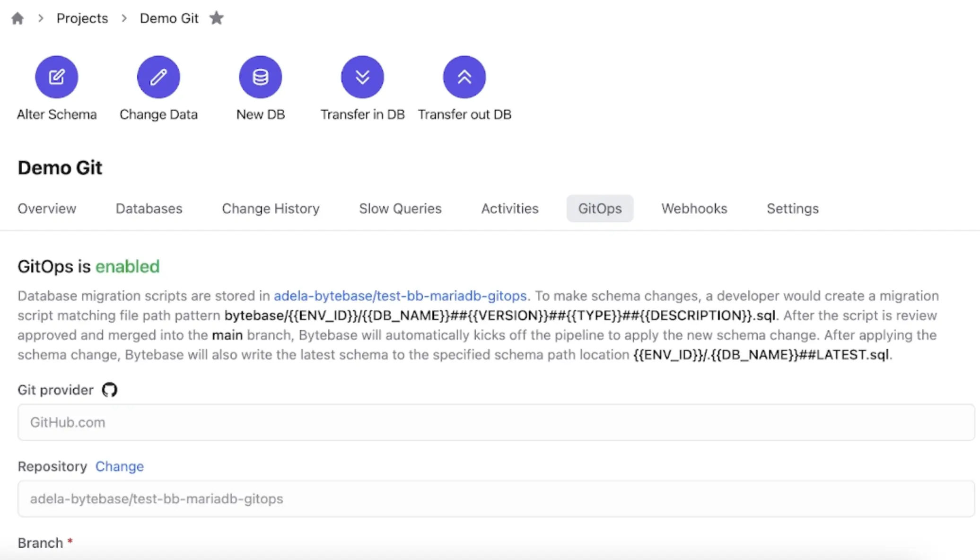Open the Databases tab
This screenshot has width=980, height=560.
click(x=149, y=209)
